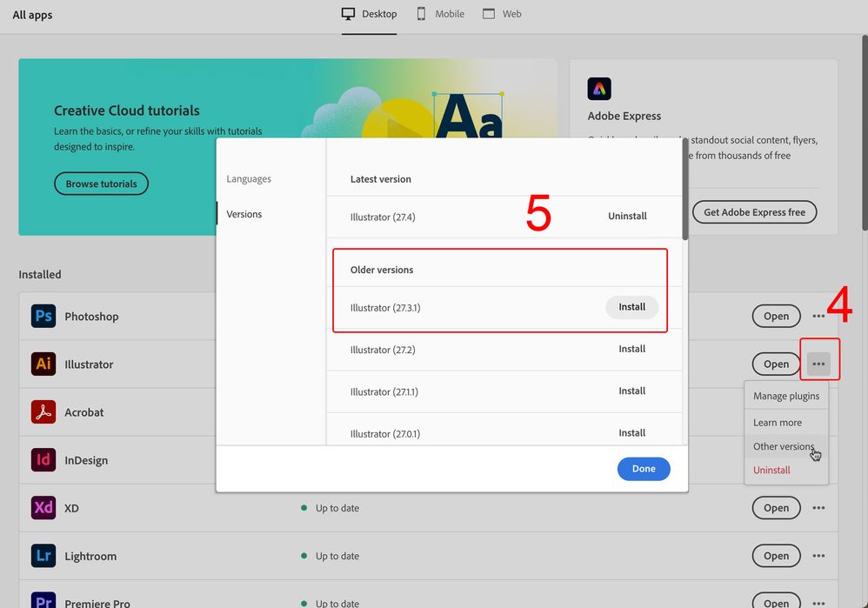Open more options for Illustrator

[x=818, y=364]
